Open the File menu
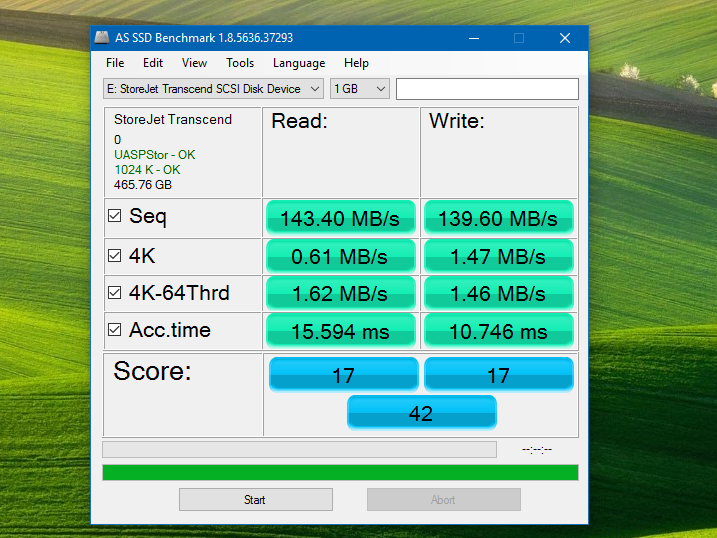 click(x=115, y=63)
